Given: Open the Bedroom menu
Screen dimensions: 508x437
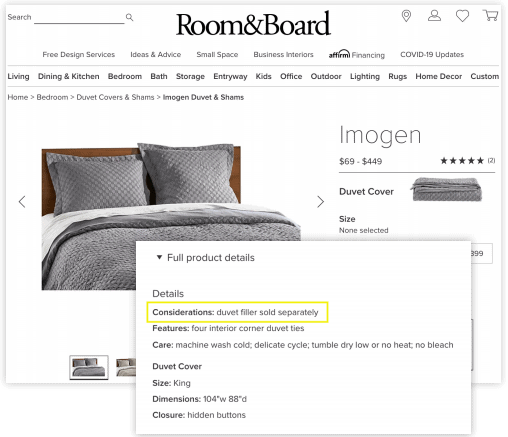Looking at the screenshot, I should [125, 76].
